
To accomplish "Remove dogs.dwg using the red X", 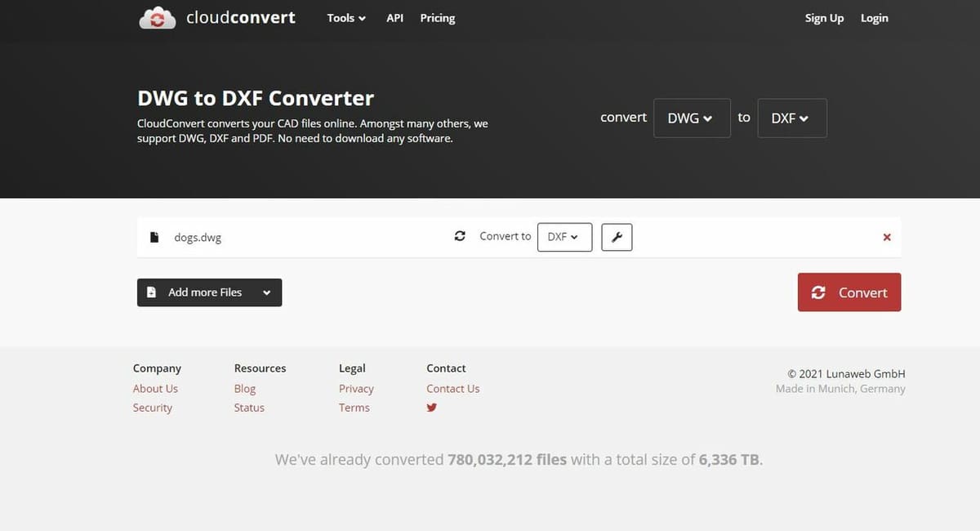I will pyautogui.click(x=887, y=238).
